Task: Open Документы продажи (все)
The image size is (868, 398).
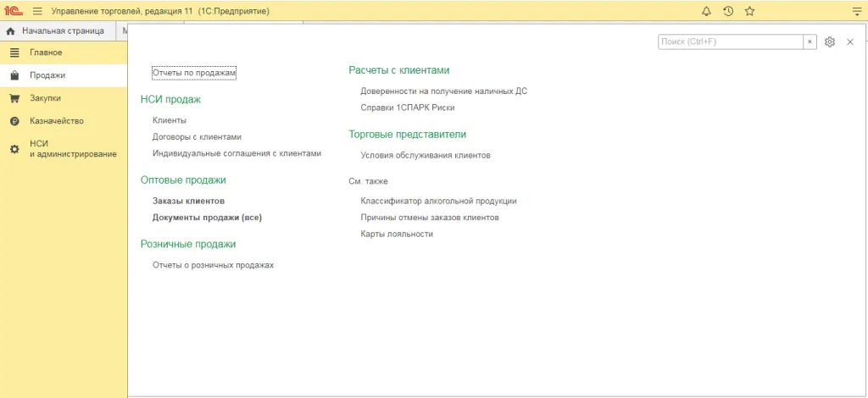Action: point(207,218)
